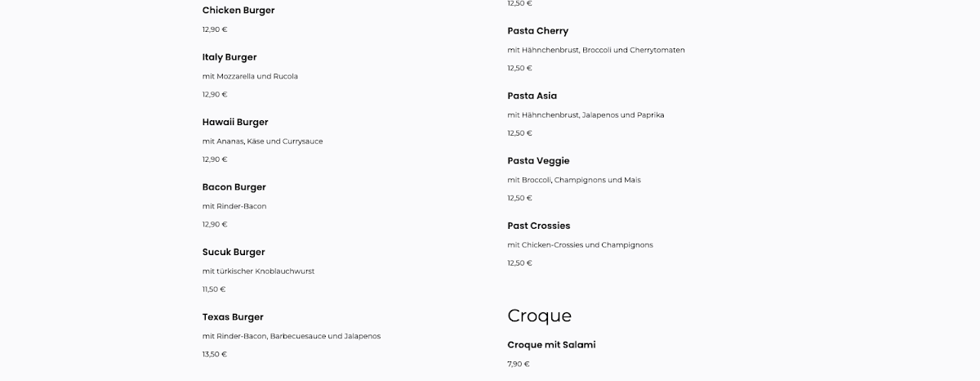The width and height of the screenshot is (980, 381).
Task: Click the Sucuk Burger heading
Action: [234, 252]
